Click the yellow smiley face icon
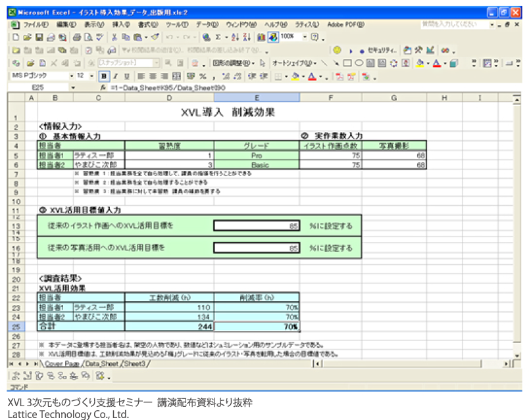 pos(337,50)
